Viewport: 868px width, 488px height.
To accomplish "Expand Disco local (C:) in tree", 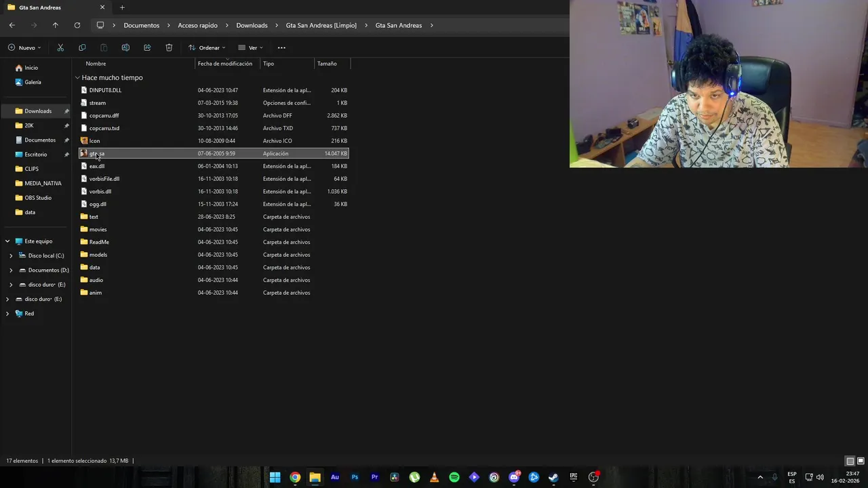I will click(11, 256).
